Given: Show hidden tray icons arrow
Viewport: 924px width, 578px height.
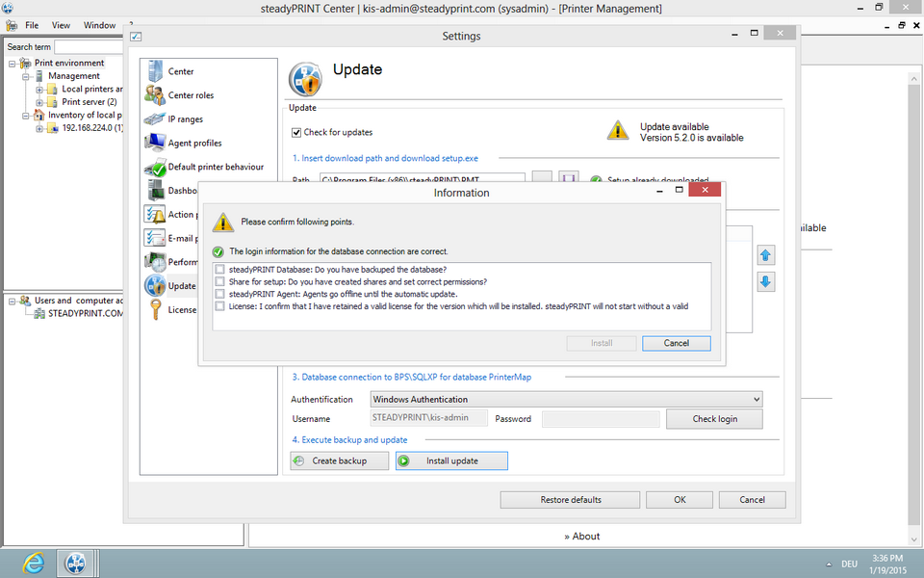Looking at the screenshot, I should (829, 564).
